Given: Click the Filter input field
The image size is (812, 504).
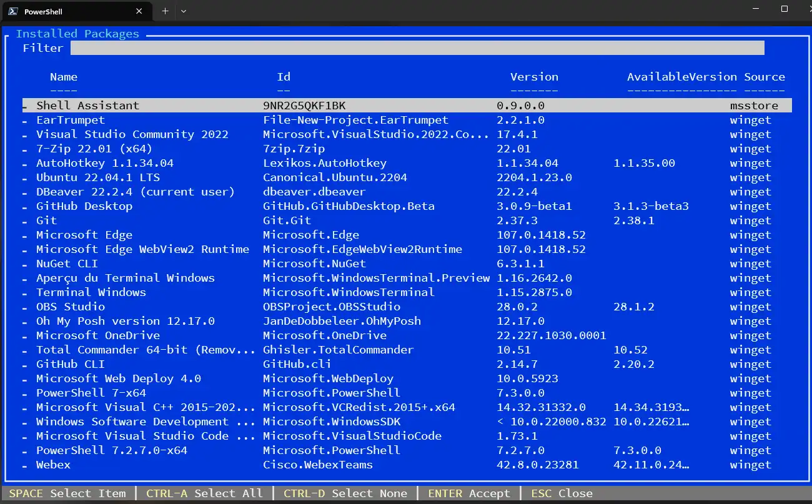Looking at the screenshot, I should [x=417, y=48].
